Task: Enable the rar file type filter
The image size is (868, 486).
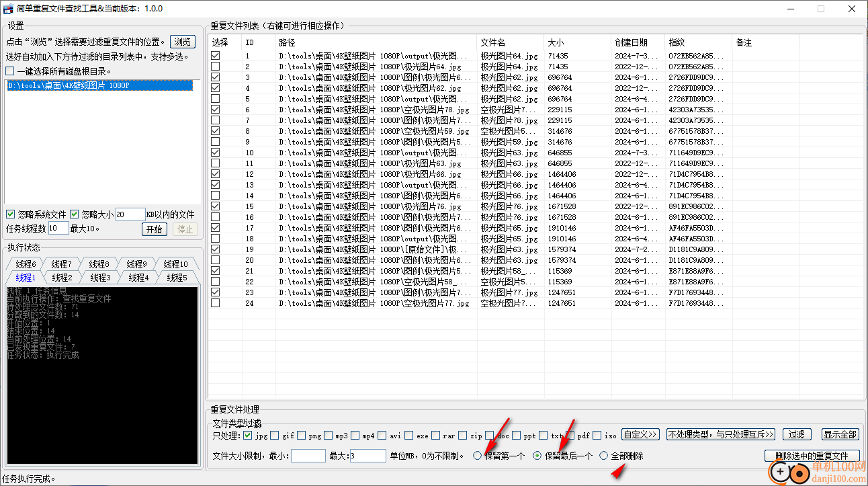Action: click(436, 435)
